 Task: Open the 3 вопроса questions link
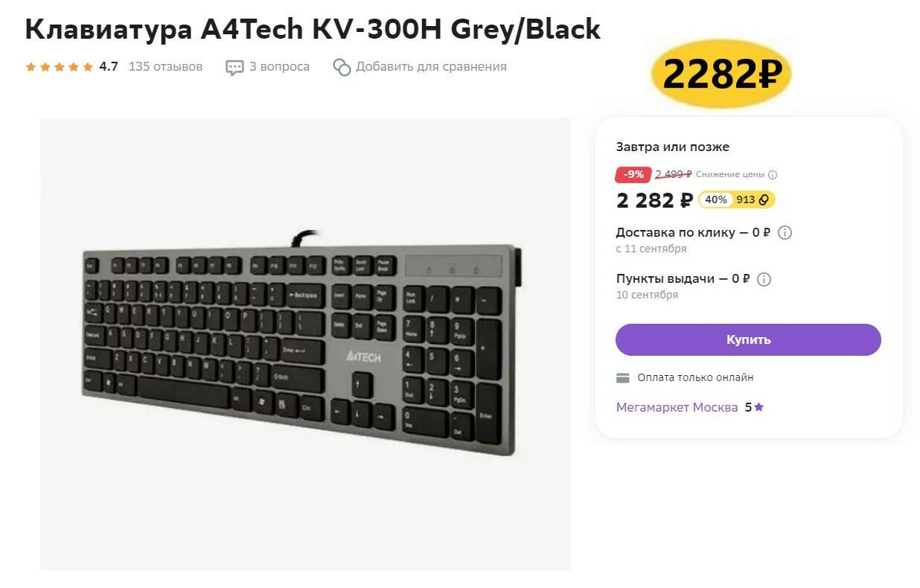point(279,67)
